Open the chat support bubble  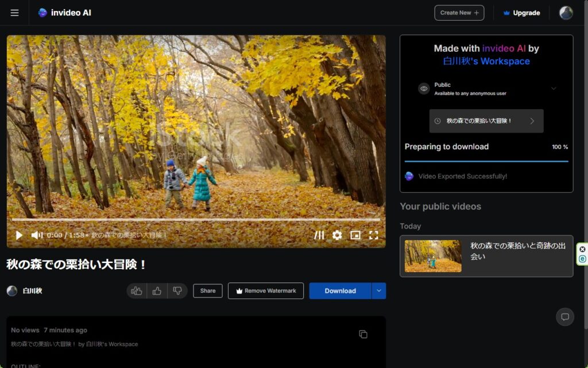click(565, 317)
